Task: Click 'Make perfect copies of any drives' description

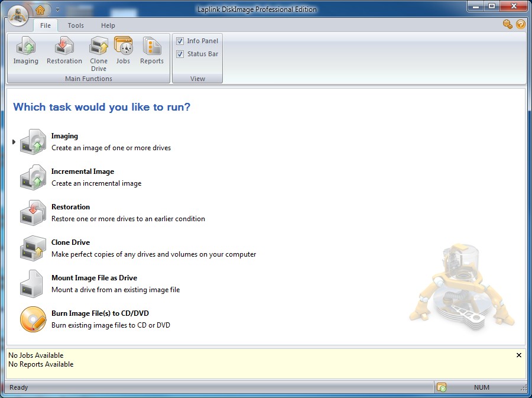Action: click(154, 254)
